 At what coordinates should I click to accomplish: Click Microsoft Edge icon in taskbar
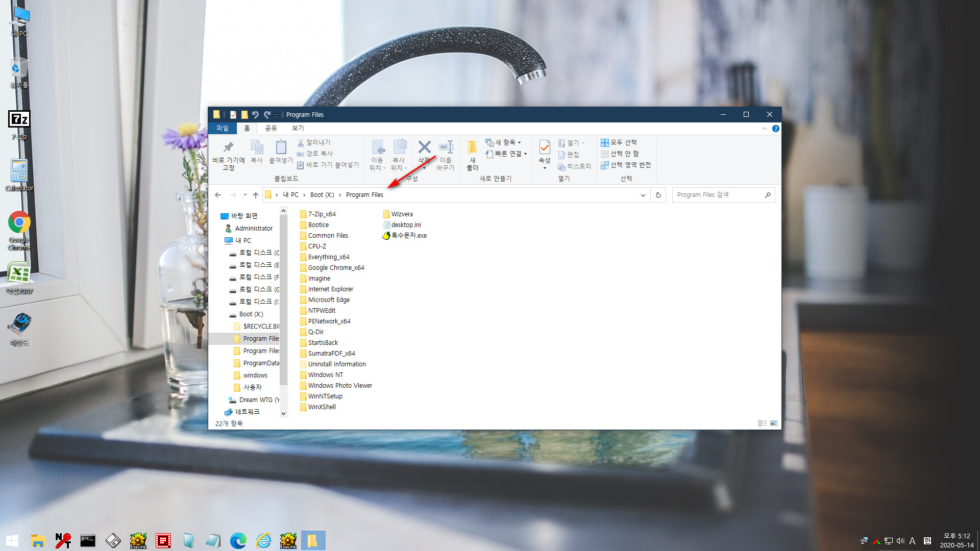click(x=238, y=540)
